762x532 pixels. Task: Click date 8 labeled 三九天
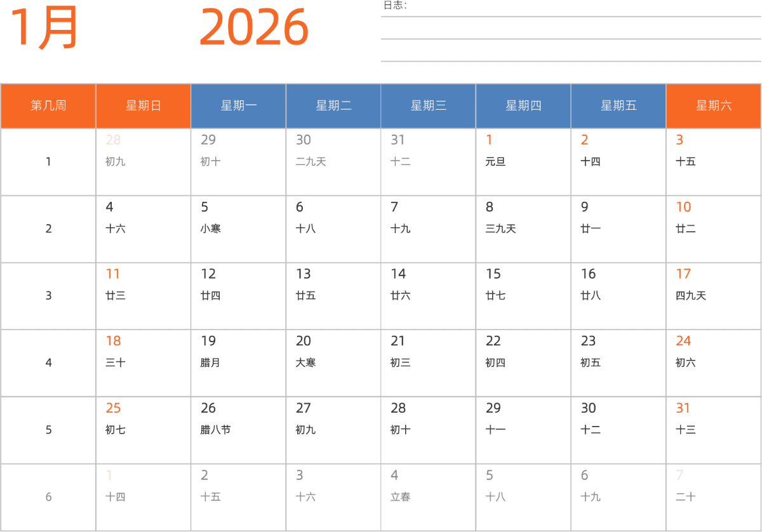pos(524,229)
